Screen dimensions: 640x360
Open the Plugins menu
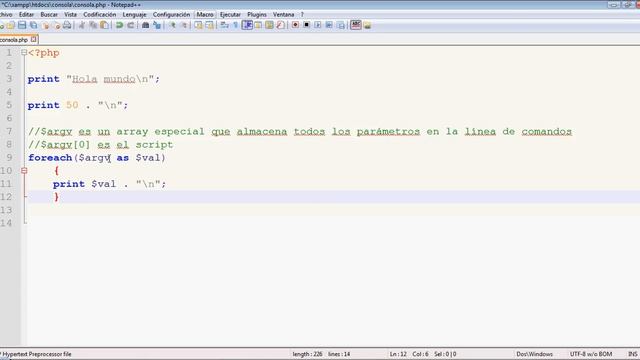(x=257, y=15)
